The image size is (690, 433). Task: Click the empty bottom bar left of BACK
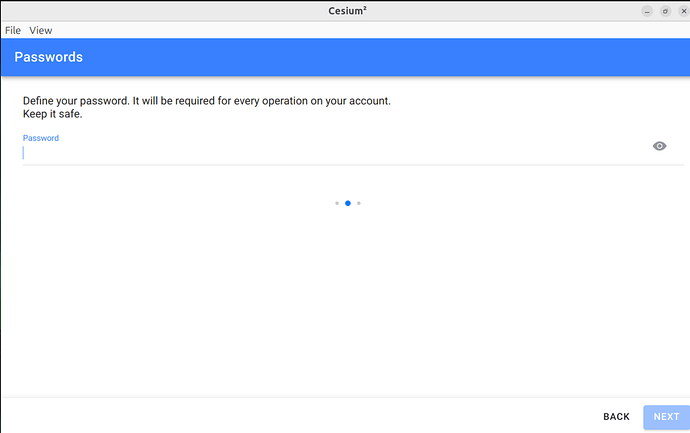pyautogui.click(x=300, y=416)
